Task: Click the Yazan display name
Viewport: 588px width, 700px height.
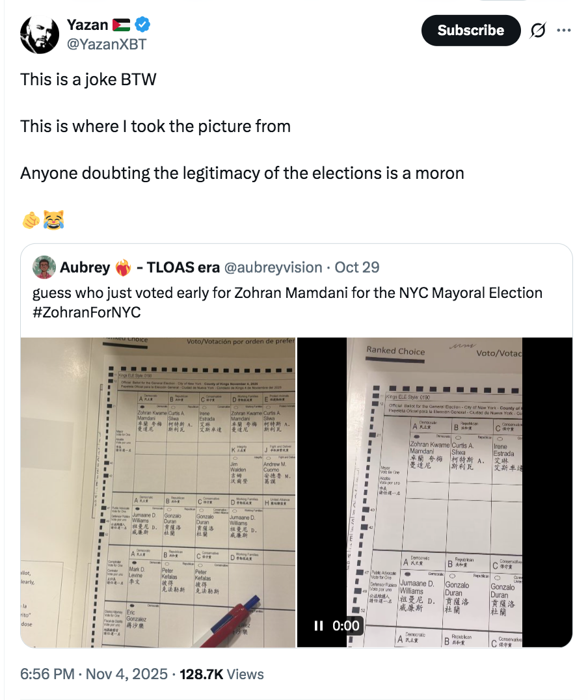Action: 87,25
